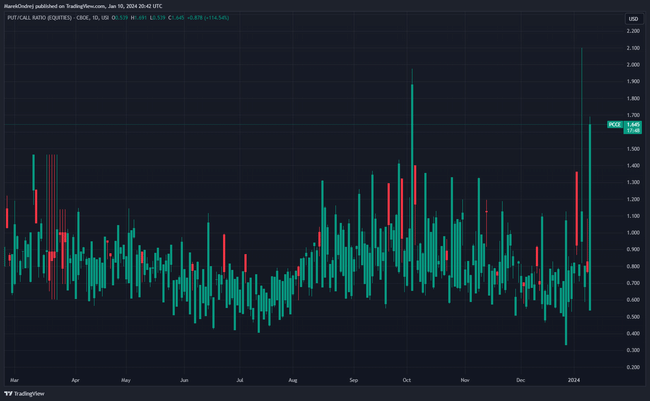Click the 2024 year label on time axis
The height and width of the screenshot is (401, 650).
(574, 381)
